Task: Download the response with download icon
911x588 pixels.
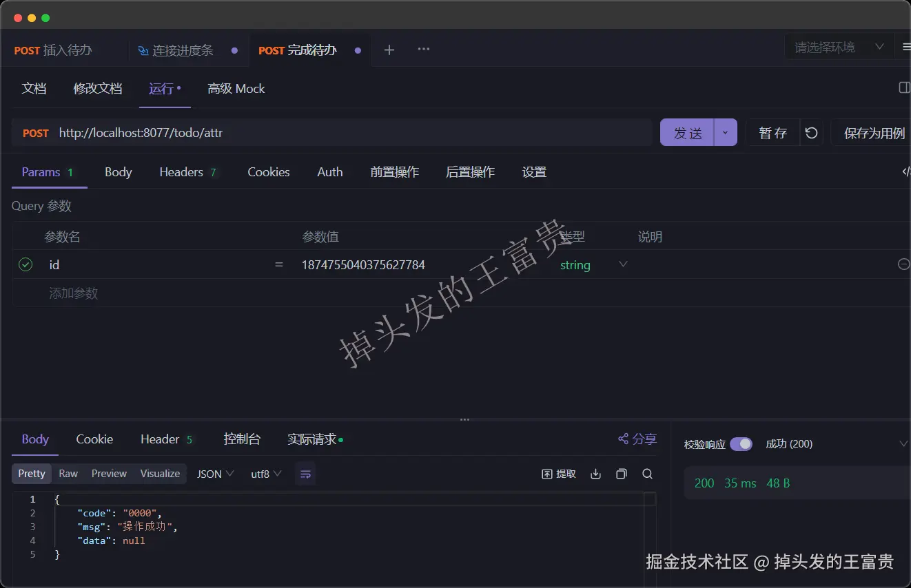Action: 596,474
